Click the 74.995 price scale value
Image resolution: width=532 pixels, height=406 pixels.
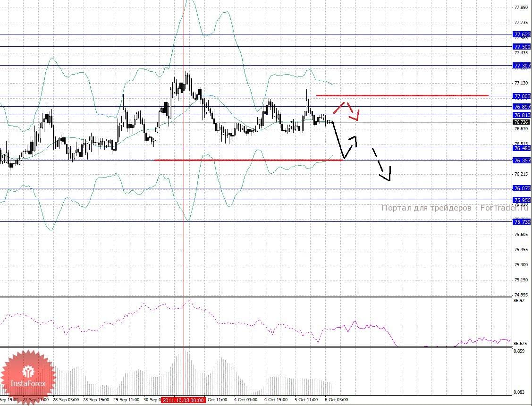coord(521,295)
